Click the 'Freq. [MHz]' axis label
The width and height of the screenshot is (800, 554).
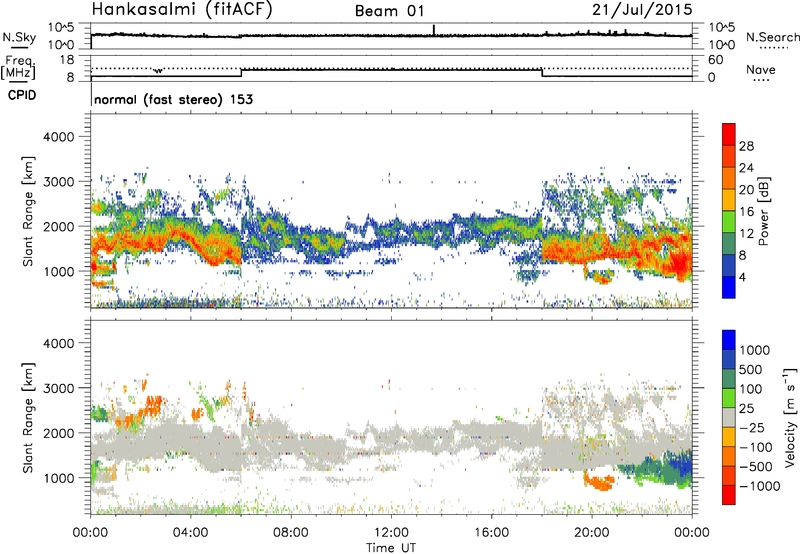point(18,68)
